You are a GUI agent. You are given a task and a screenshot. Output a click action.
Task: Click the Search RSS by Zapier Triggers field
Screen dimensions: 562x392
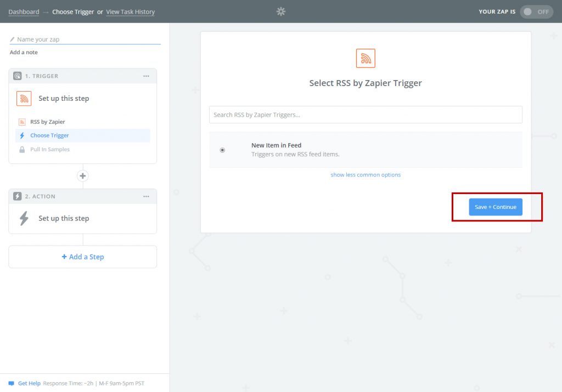366,115
